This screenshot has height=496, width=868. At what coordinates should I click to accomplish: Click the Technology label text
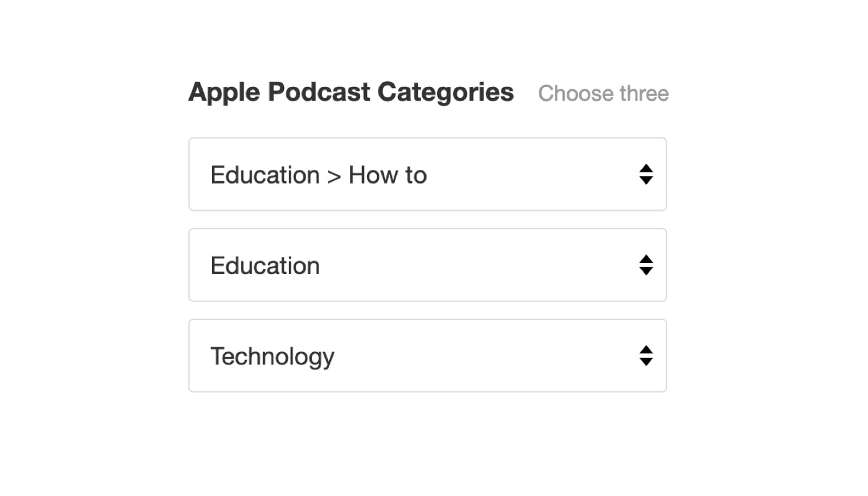[272, 356]
